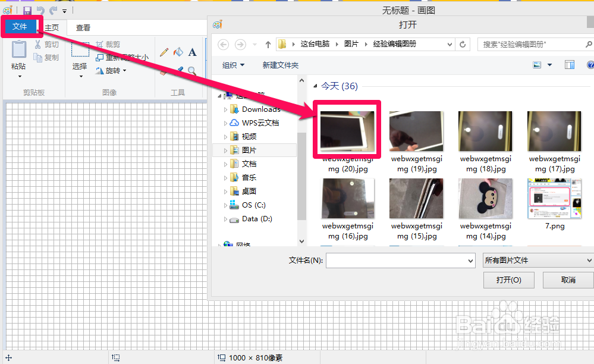Select the Fill with color bucket tool
Image resolution: width=594 pixels, height=364 pixels.
click(178, 52)
